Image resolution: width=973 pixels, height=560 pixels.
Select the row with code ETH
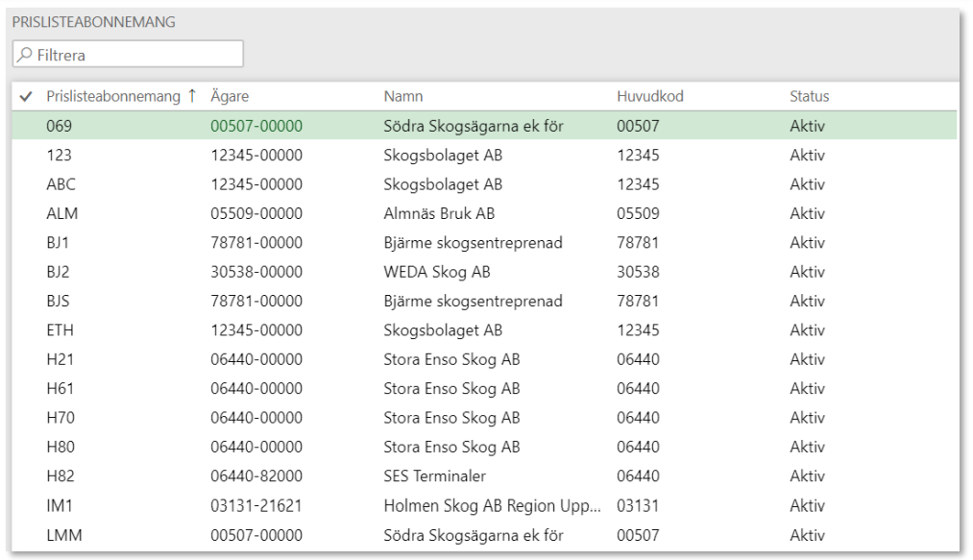coord(484,329)
